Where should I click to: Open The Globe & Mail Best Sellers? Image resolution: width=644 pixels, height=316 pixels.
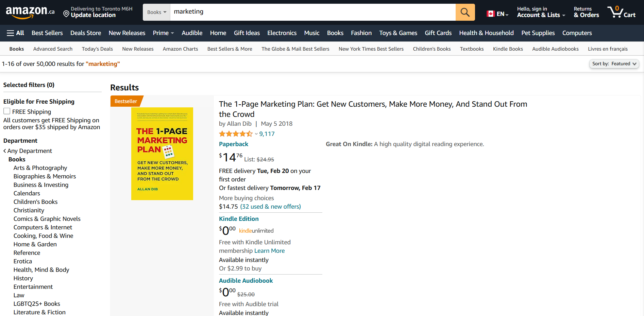pyautogui.click(x=295, y=49)
